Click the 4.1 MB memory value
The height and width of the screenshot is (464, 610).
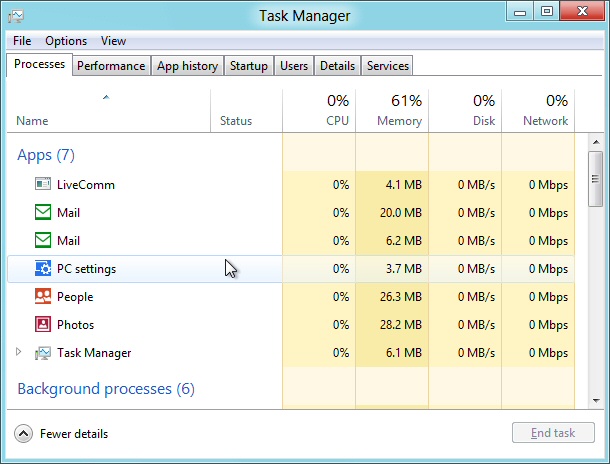(x=404, y=184)
